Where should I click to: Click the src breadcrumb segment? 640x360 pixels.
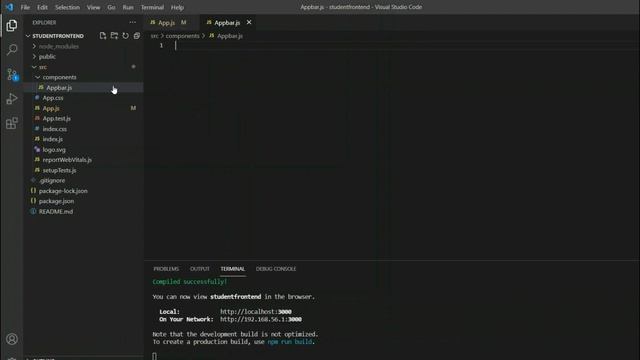pos(154,36)
